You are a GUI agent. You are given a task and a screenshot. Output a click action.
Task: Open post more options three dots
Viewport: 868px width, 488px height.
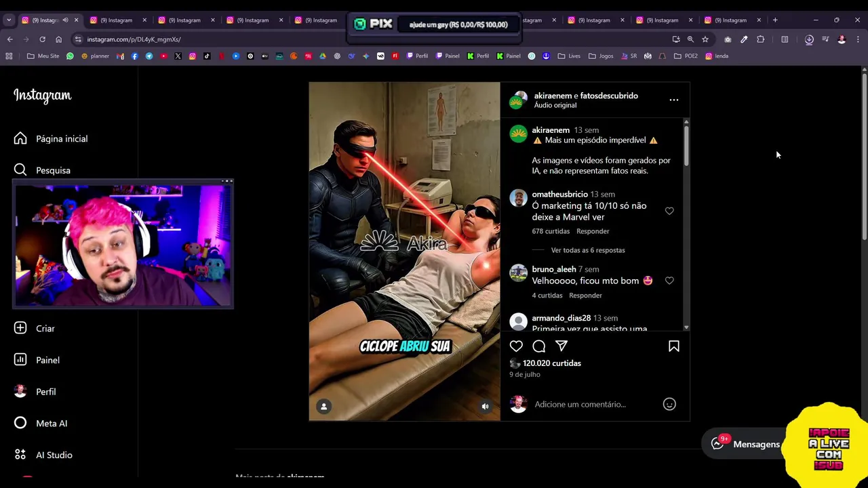pos(674,100)
